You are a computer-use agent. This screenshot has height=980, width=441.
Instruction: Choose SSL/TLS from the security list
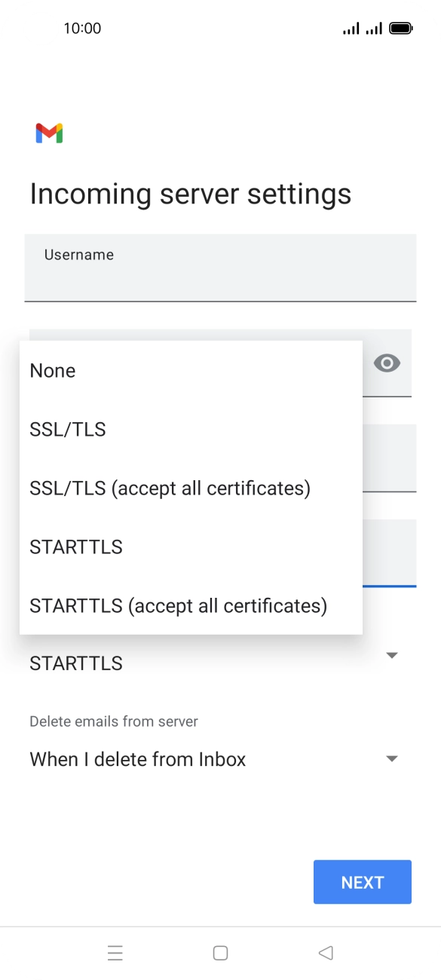click(191, 430)
